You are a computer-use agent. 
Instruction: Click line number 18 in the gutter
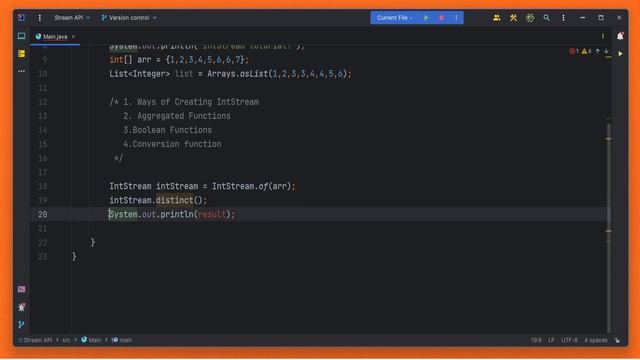pos(42,186)
